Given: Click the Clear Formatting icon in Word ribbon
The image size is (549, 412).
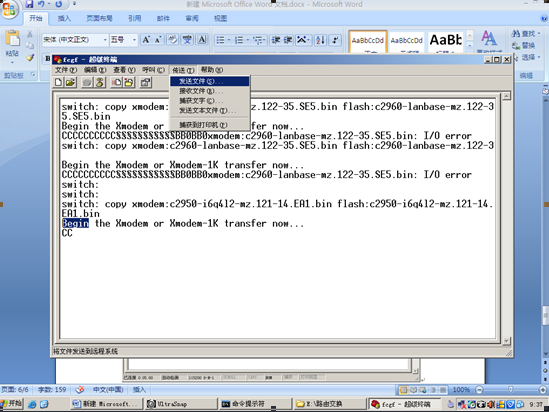Looking at the screenshot, I should pyautogui.click(x=172, y=40).
